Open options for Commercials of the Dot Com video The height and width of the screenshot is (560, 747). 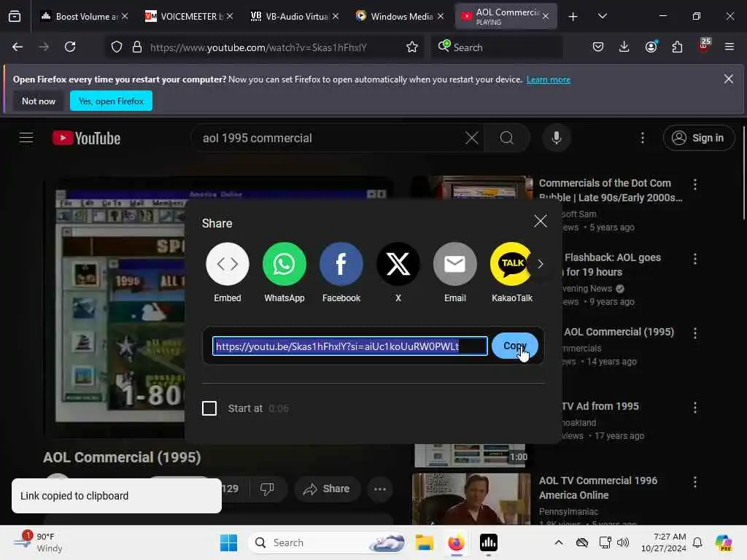[695, 184]
